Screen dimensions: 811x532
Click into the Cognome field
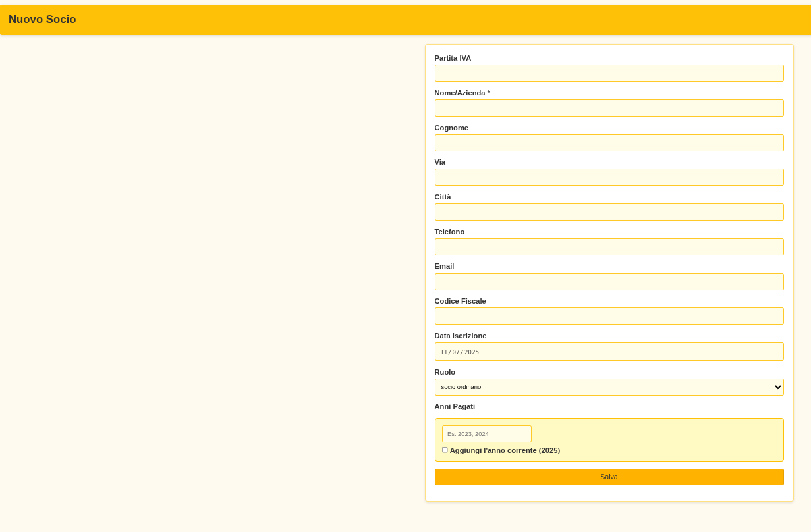pyautogui.click(x=609, y=143)
